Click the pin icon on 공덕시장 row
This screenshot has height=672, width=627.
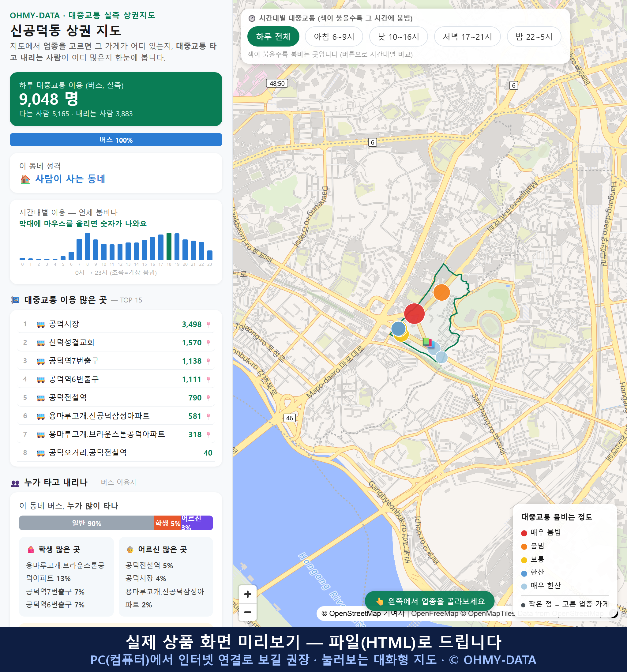coord(208,325)
